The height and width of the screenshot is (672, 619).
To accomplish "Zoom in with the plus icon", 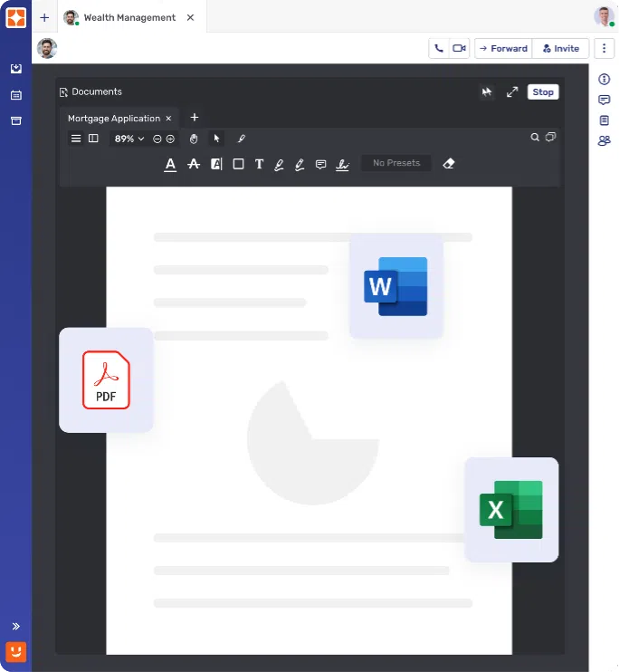I will click(170, 139).
